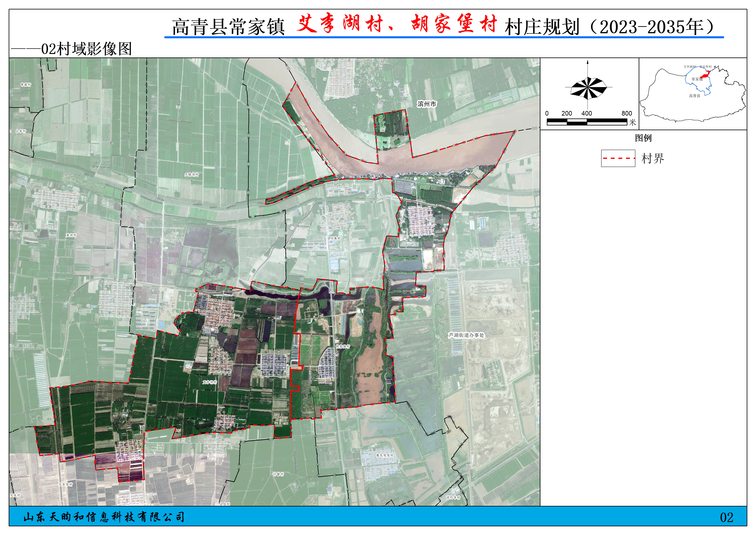The height and width of the screenshot is (535, 756).
Task: Click the 艾李湖村 label on the map
Action: [210, 382]
